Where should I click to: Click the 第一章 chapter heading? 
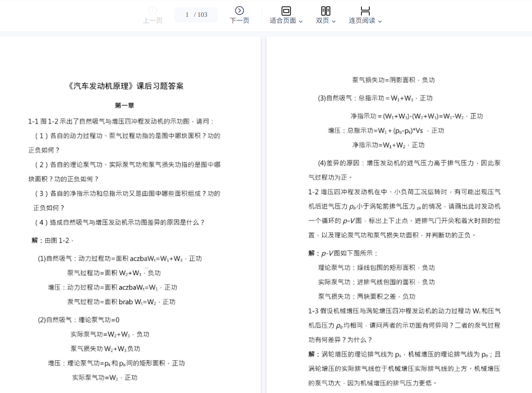click(124, 106)
